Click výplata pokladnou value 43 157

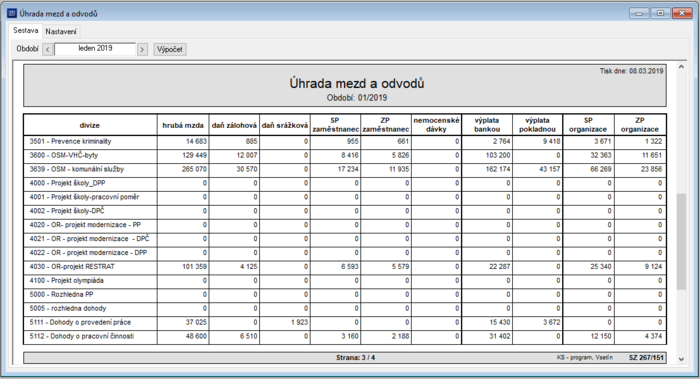coord(550,170)
